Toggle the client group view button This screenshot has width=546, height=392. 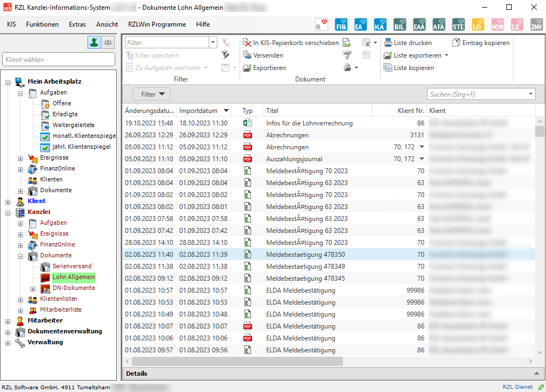click(x=108, y=42)
